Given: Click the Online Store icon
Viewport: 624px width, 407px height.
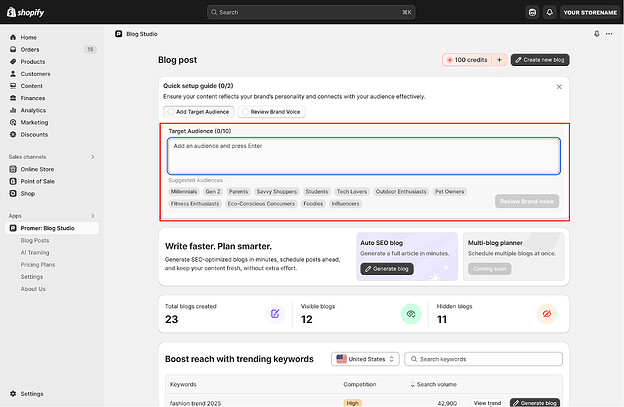Looking at the screenshot, I should point(13,169).
